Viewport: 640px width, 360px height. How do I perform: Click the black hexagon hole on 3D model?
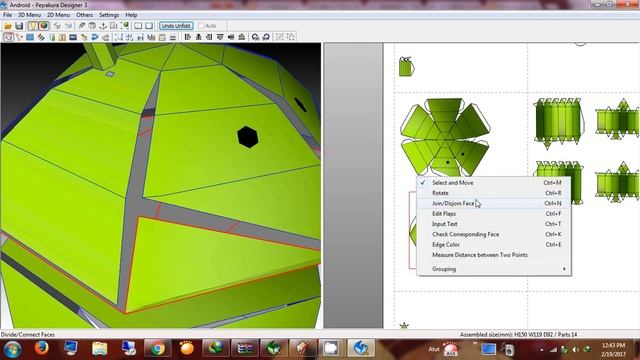[248, 137]
